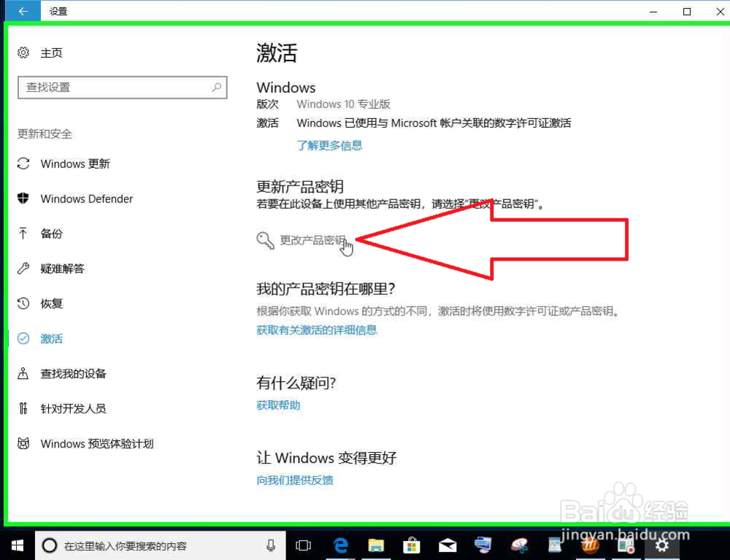
Task: Open 获取有关激活的详细信息 link
Action: pyautogui.click(x=317, y=330)
